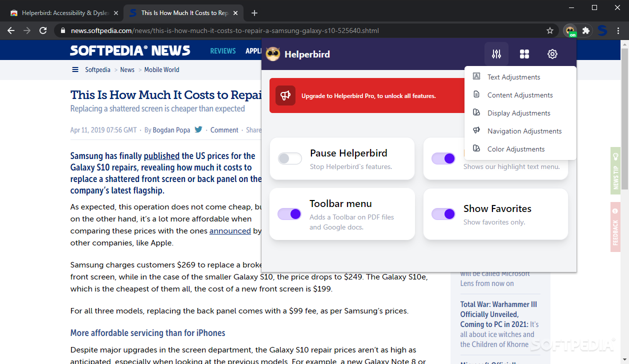Screen dimensions: 629x364
Task: Open the Comment link
Action: point(224,130)
